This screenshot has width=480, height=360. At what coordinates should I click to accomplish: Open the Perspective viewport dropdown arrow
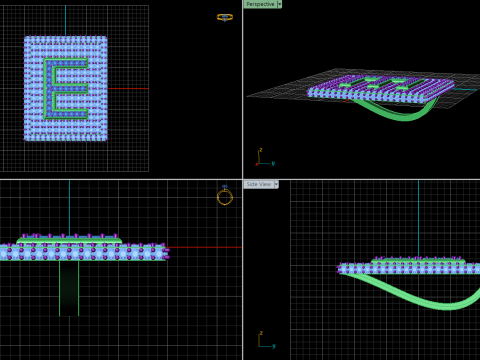point(280,4)
